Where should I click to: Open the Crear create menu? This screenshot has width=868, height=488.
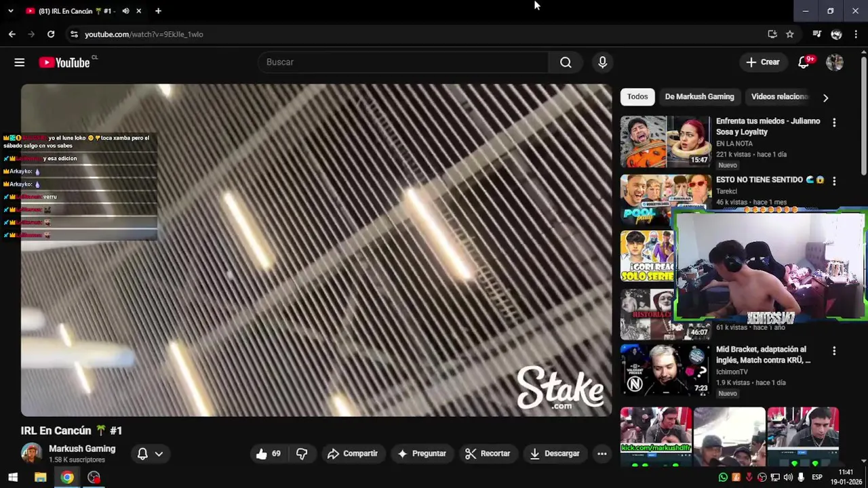763,62
